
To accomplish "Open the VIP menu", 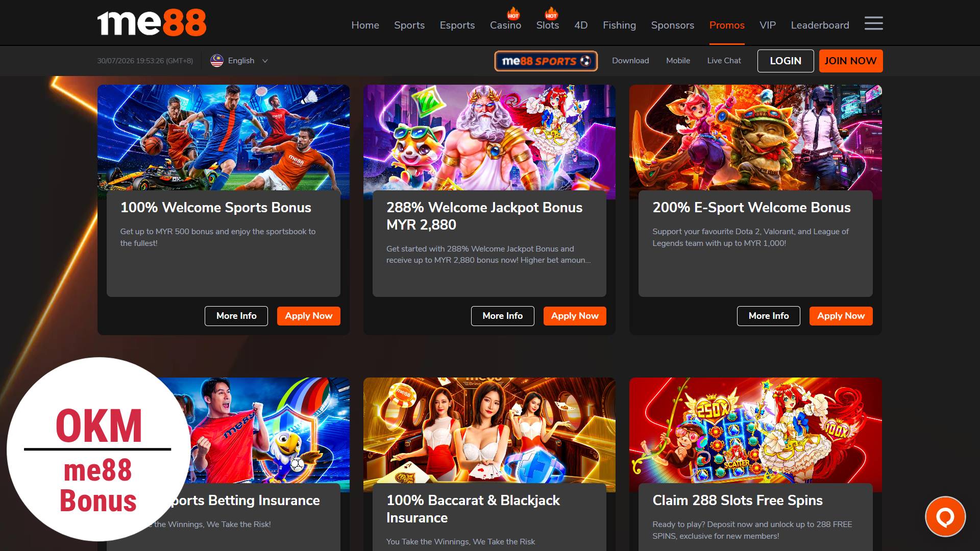I will (768, 25).
